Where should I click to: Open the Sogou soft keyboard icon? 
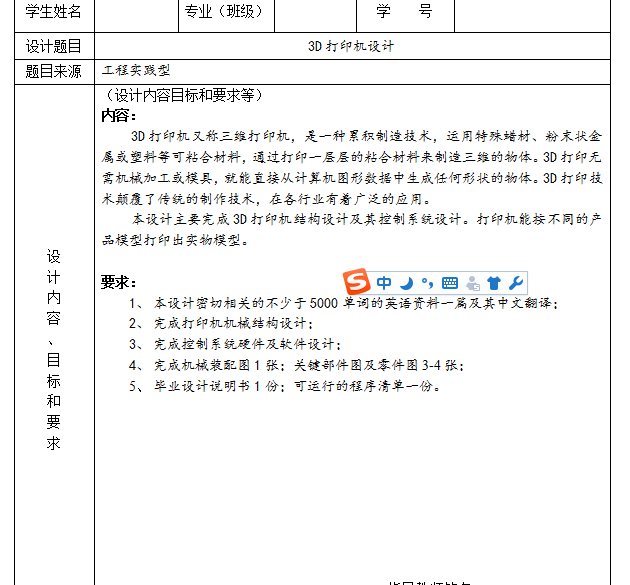click(x=450, y=283)
